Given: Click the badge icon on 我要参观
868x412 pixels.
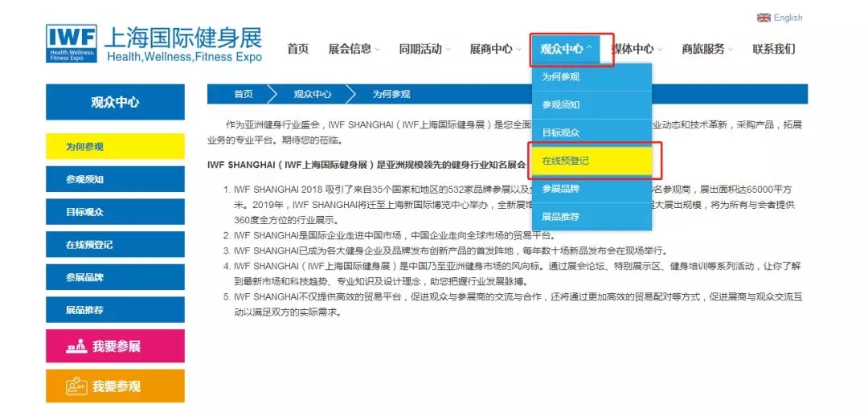Looking at the screenshot, I should tap(76, 386).
